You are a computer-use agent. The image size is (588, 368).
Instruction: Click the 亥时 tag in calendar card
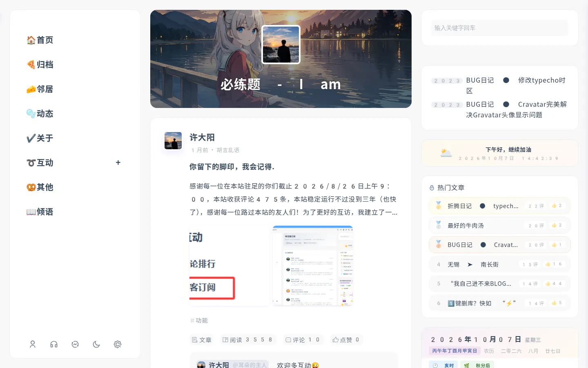click(x=443, y=365)
